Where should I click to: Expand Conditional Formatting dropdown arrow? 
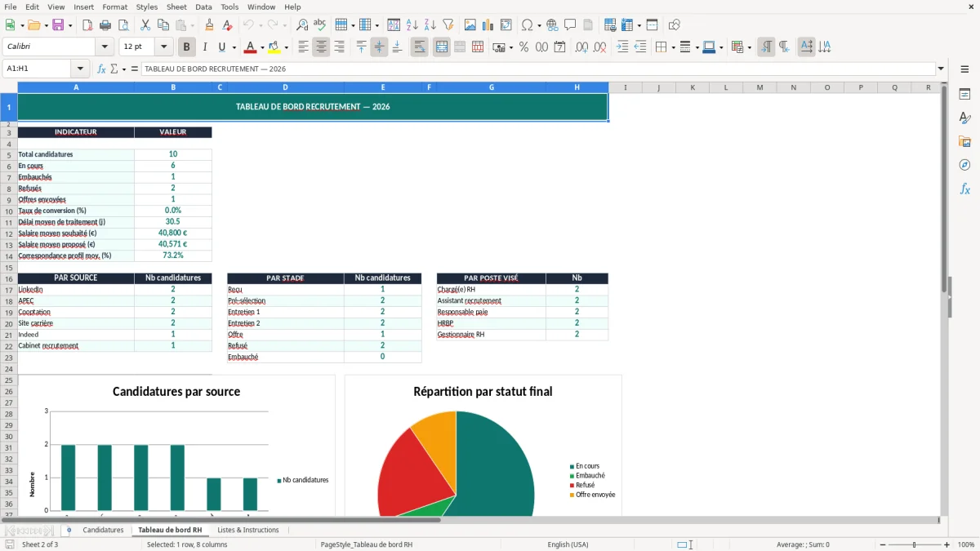(749, 47)
